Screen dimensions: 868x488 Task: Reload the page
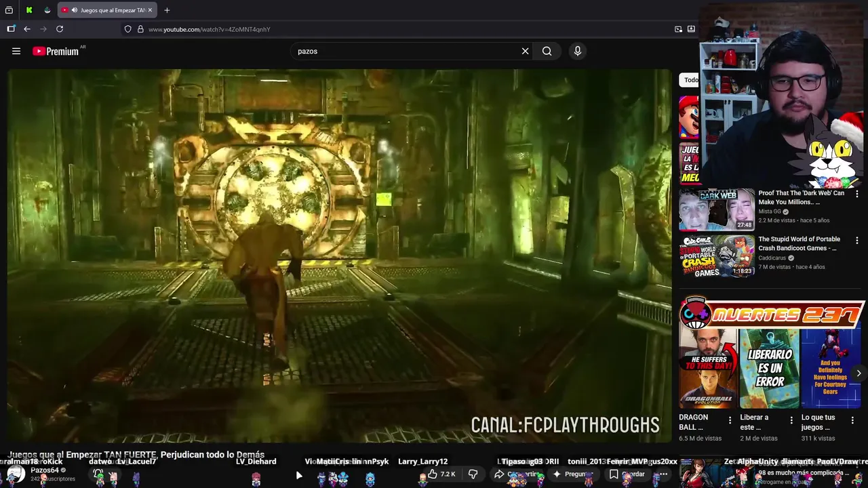pyautogui.click(x=60, y=29)
